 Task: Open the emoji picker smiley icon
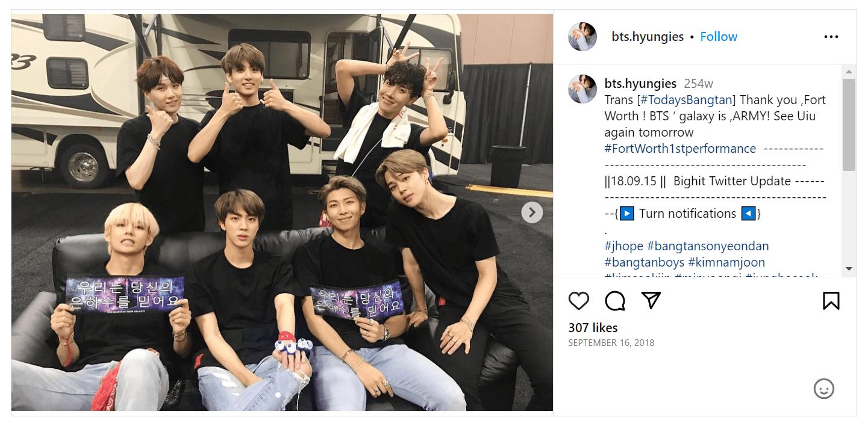pos(824,389)
